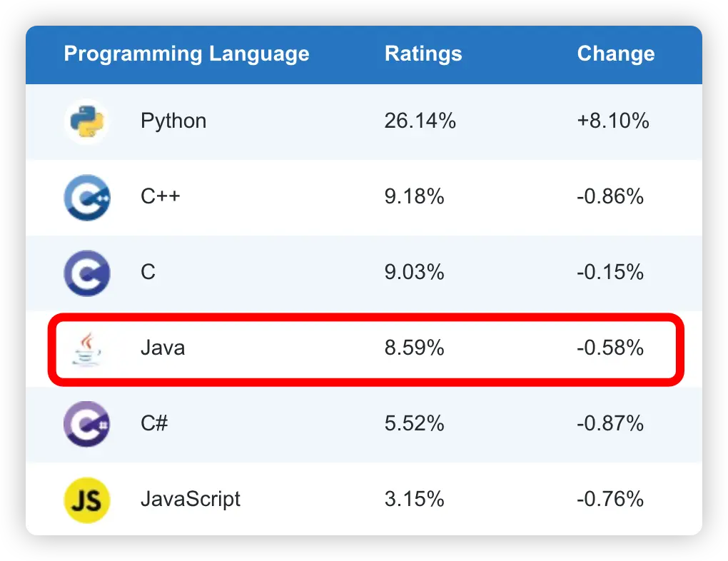Screen dimensions: 728x561
Task: Click C#'s 5.52% rating value
Action: click(x=414, y=424)
